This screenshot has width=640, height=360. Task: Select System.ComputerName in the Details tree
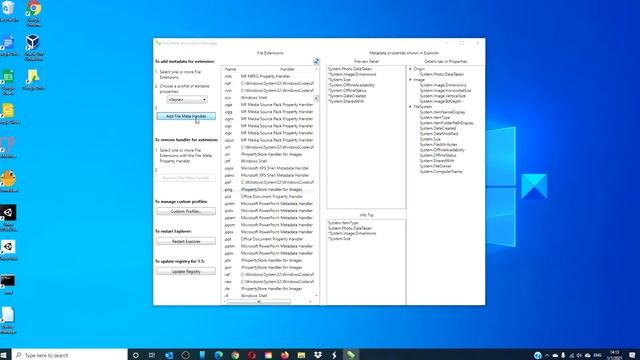coord(441,171)
